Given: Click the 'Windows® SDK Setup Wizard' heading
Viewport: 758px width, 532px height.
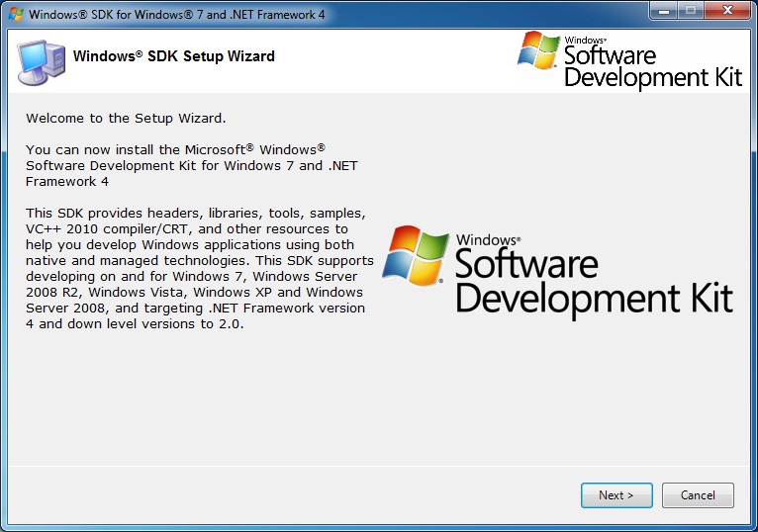Looking at the screenshot, I should click(x=173, y=56).
